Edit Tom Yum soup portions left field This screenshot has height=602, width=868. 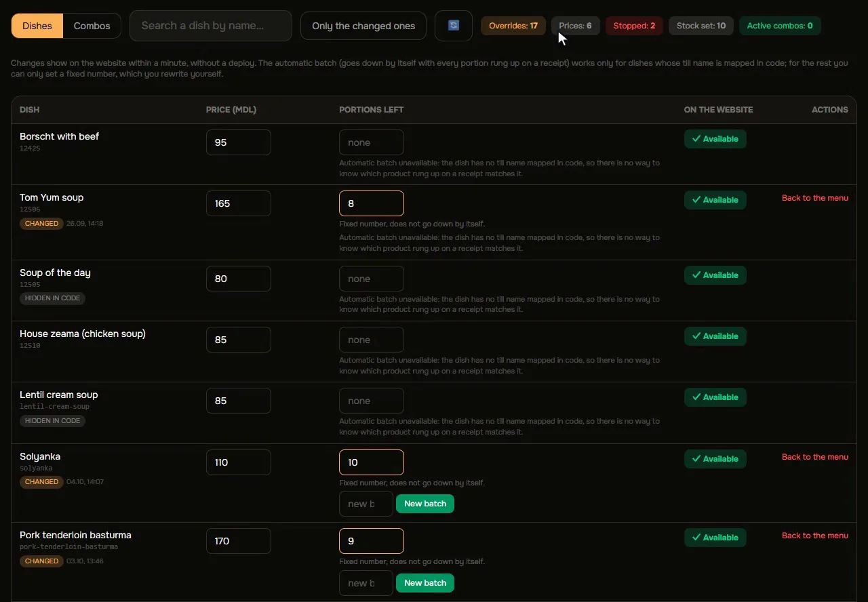372,203
